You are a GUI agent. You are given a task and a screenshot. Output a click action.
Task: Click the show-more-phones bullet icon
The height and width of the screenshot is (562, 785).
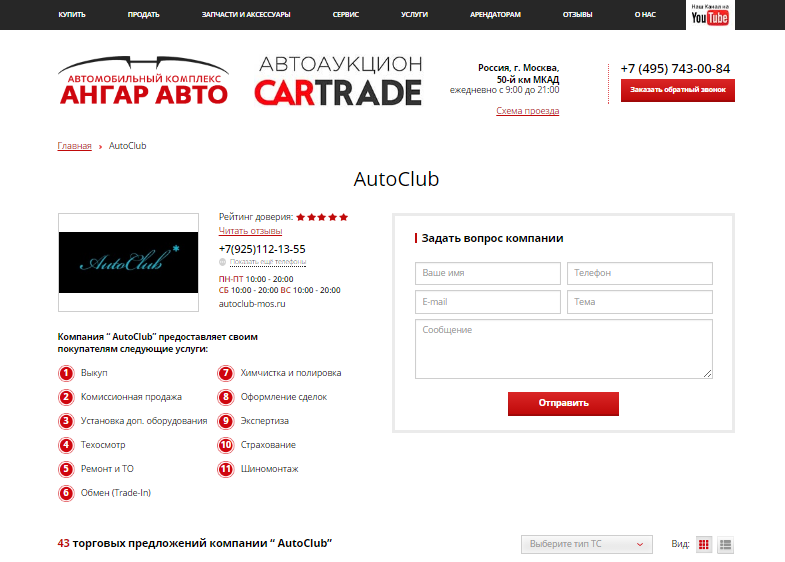[x=222, y=262]
